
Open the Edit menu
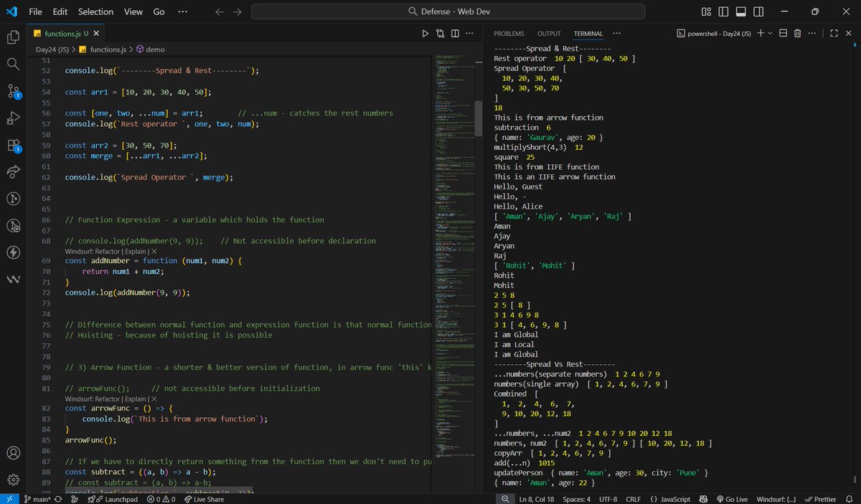click(60, 11)
